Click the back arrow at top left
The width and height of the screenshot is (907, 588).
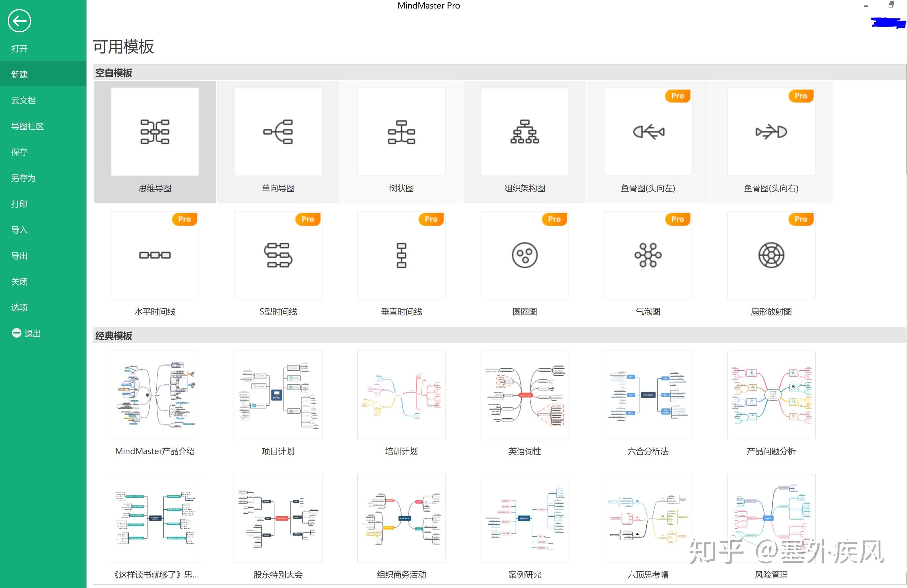coord(19,20)
